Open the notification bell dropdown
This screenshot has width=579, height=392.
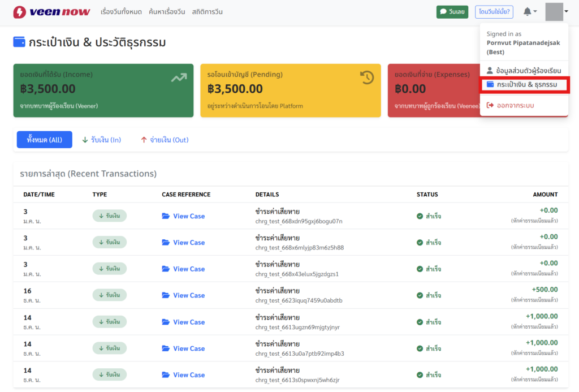(529, 12)
